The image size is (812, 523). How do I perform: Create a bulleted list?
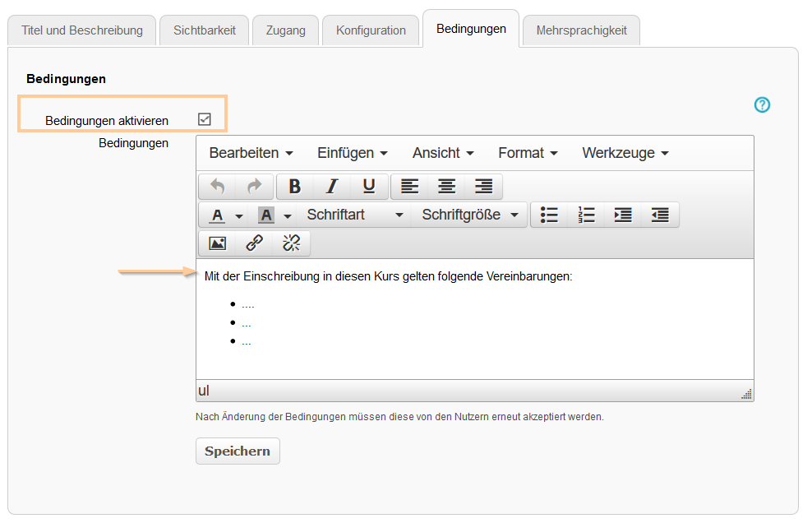[x=549, y=215]
